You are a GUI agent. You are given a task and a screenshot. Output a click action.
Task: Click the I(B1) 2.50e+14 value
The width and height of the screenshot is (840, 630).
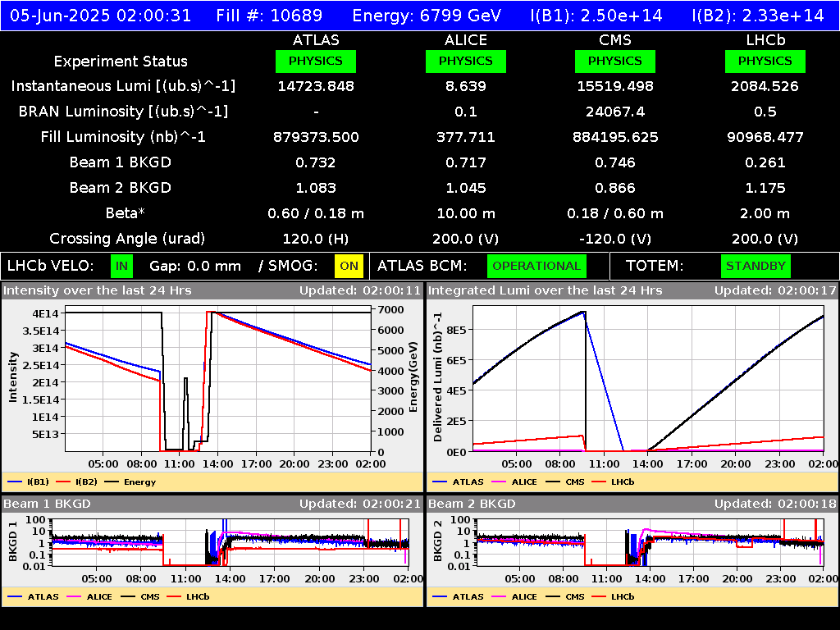click(x=596, y=16)
